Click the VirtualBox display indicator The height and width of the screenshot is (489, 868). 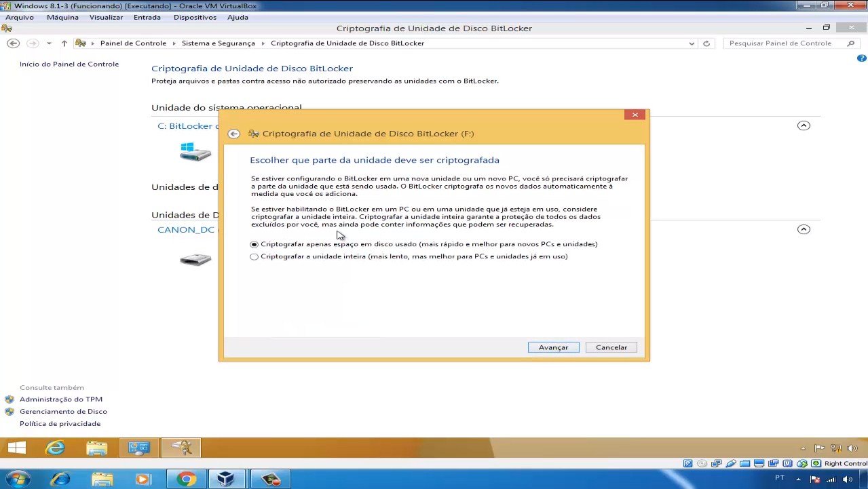[759, 464]
